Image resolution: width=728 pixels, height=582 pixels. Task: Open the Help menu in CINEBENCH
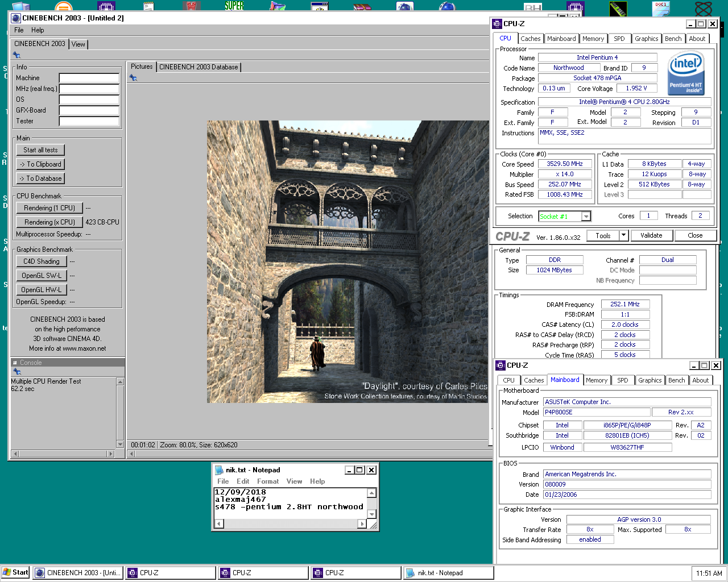pyautogui.click(x=38, y=30)
